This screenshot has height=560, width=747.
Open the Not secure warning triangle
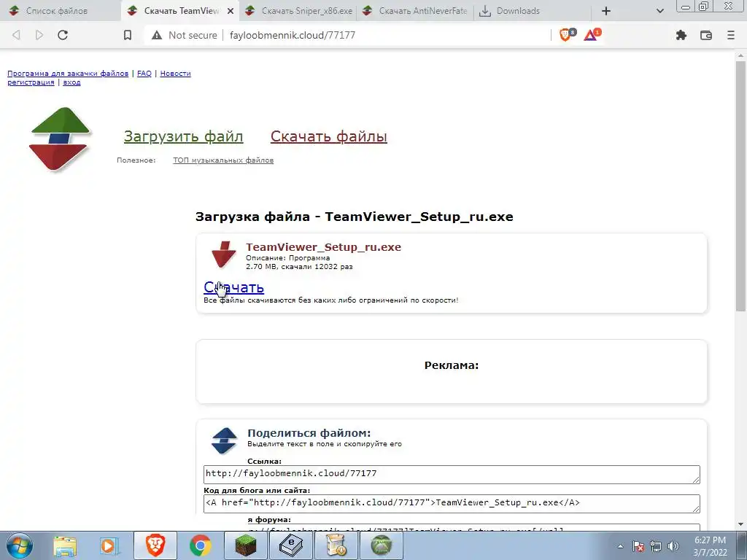point(157,35)
